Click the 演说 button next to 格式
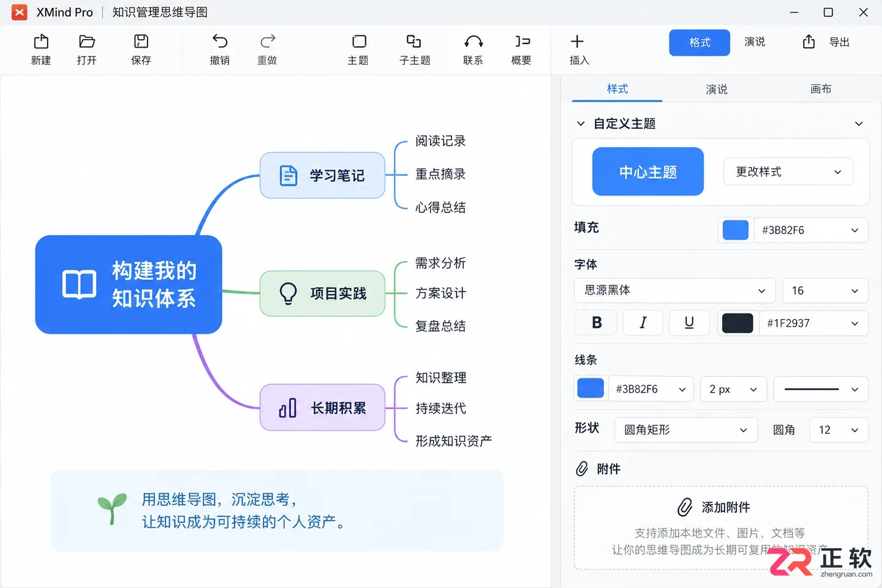 (x=755, y=42)
